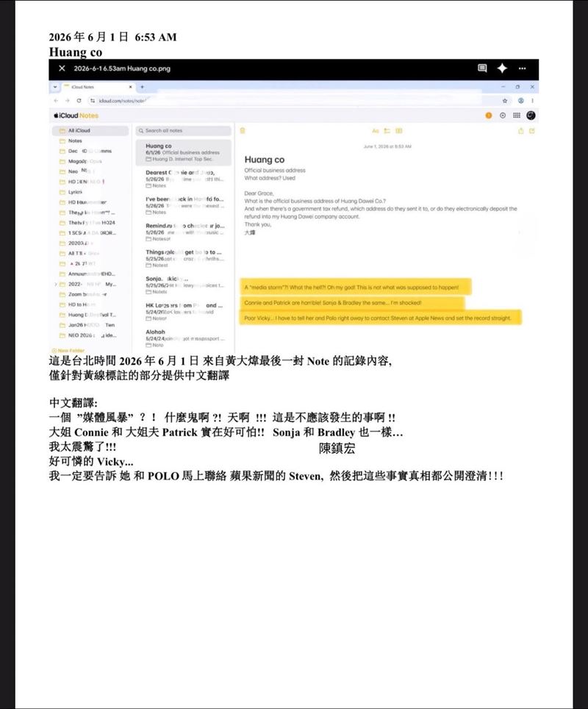Open the browser tab search dropdown arrow
This screenshot has width=588, height=709.
click(55, 87)
